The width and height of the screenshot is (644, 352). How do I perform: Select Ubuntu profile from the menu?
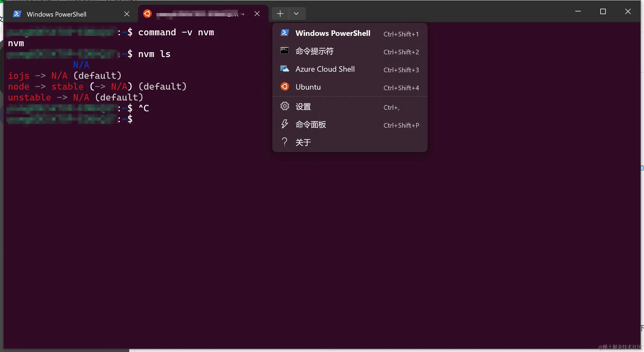point(308,87)
